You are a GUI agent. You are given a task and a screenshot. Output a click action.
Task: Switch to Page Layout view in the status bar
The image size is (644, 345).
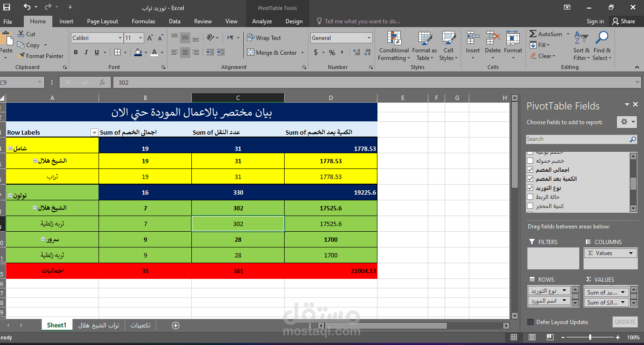point(532,337)
